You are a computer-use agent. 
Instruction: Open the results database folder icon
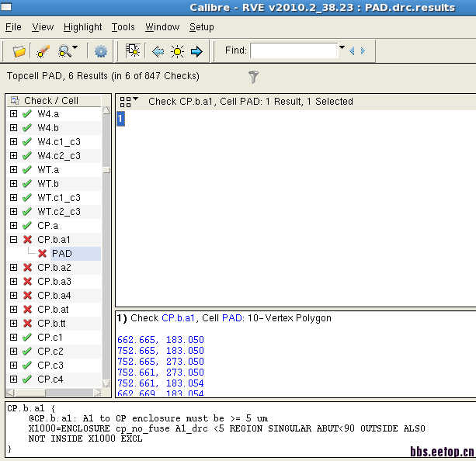pyautogui.click(x=19, y=51)
